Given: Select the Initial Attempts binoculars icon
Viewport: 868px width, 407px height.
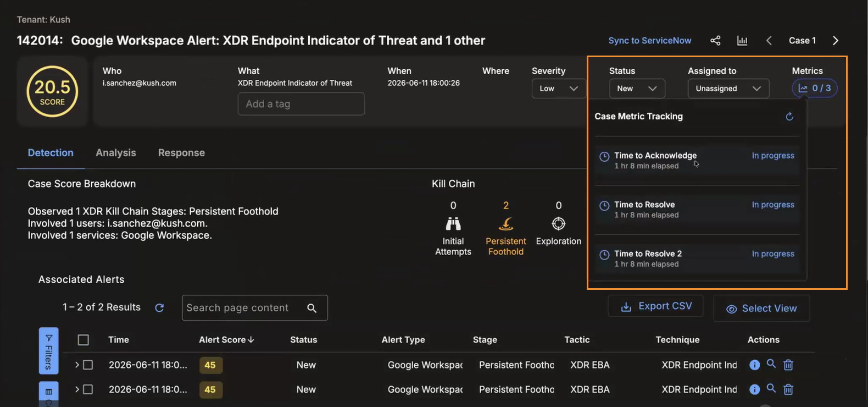Looking at the screenshot, I should [x=453, y=224].
